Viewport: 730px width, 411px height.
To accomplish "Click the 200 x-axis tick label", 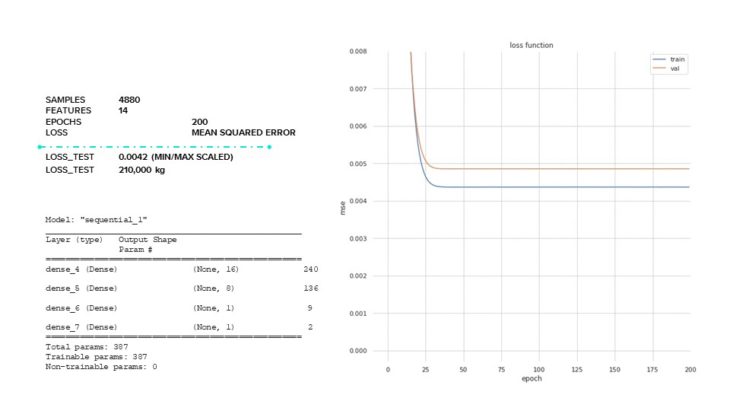I will tap(690, 370).
